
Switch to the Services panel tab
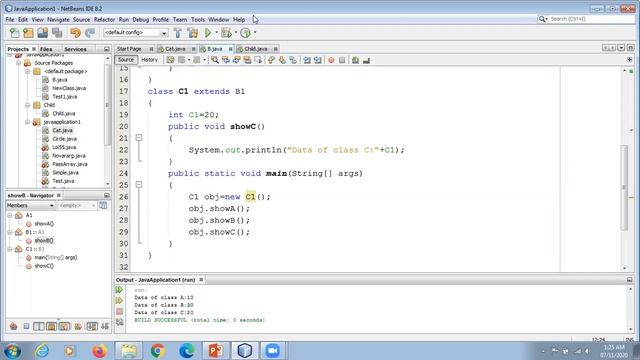pyautogui.click(x=75, y=49)
